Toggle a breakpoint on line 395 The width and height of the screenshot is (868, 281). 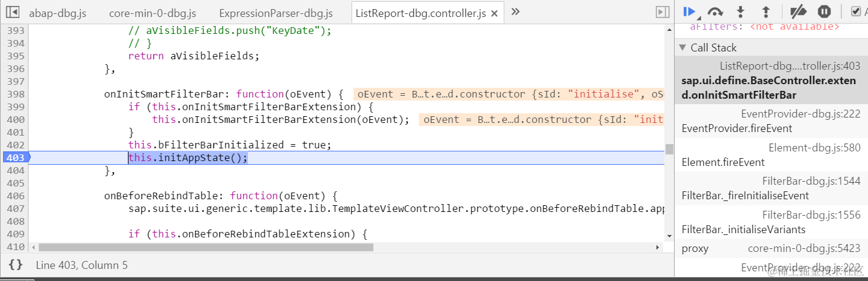15,56
